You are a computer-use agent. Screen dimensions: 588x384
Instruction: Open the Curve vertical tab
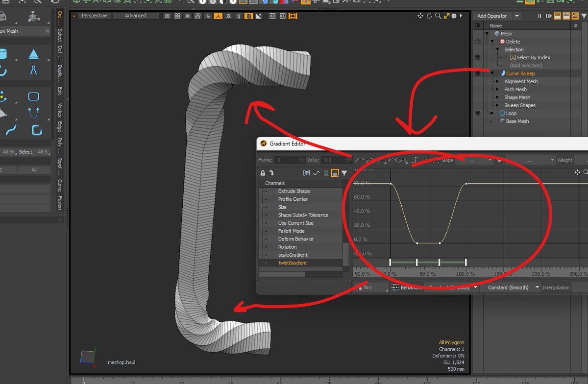pyautogui.click(x=60, y=186)
